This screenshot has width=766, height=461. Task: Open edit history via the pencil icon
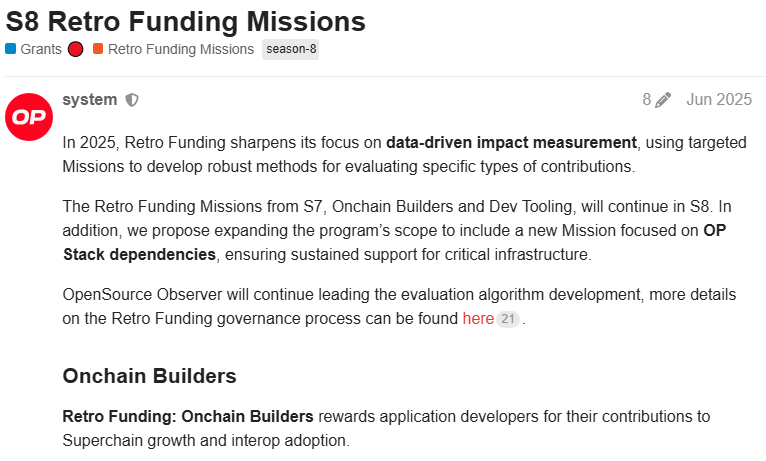[663, 100]
